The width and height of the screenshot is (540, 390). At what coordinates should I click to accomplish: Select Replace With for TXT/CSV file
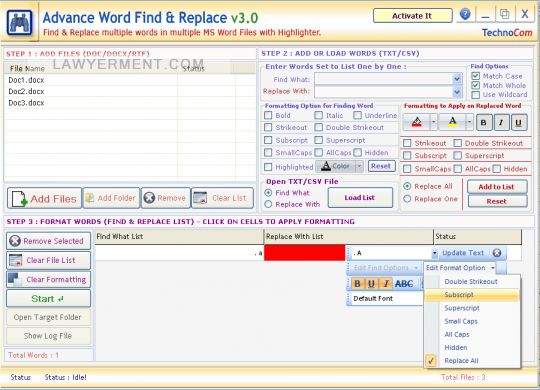(x=268, y=204)
